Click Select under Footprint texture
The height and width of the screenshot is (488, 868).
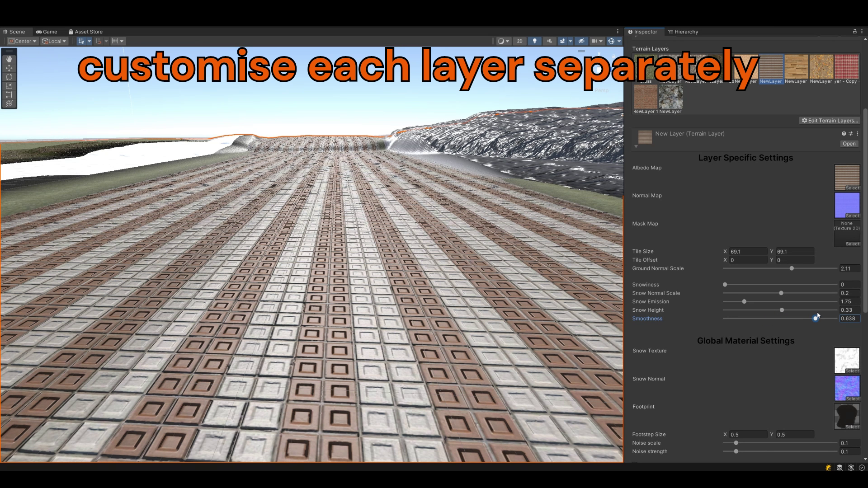[852, 427]
